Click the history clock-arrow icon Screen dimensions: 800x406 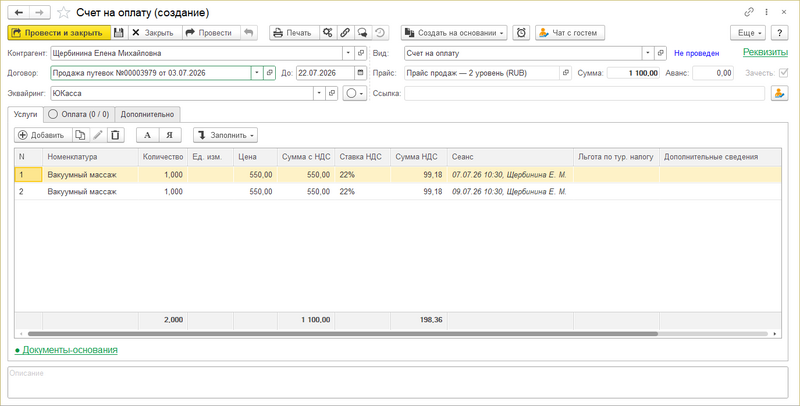click(380, 33)
